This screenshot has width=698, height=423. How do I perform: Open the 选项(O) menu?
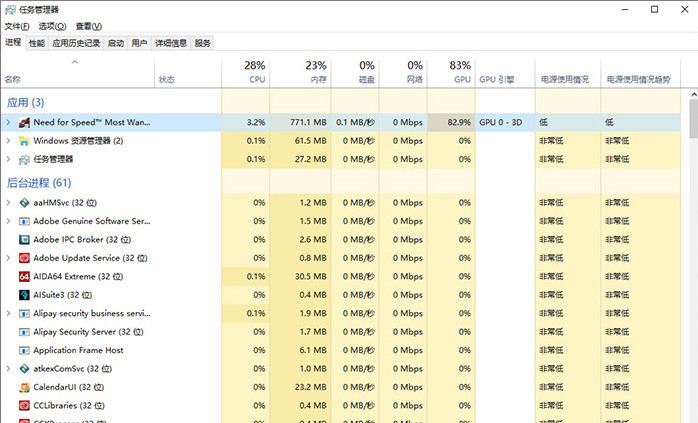tap(51, 26)
